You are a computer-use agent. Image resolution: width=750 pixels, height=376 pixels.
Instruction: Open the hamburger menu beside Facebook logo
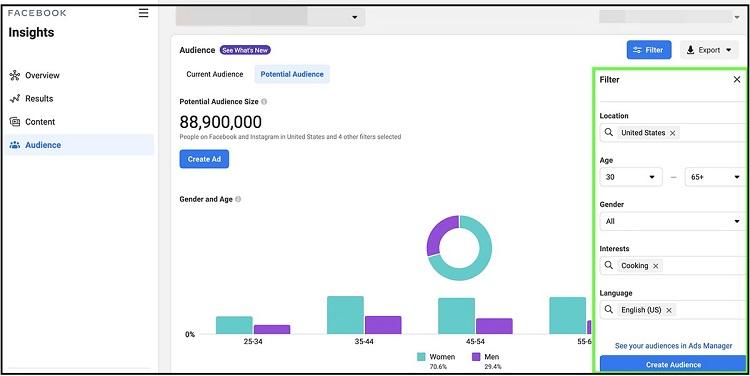click(143, 13)
